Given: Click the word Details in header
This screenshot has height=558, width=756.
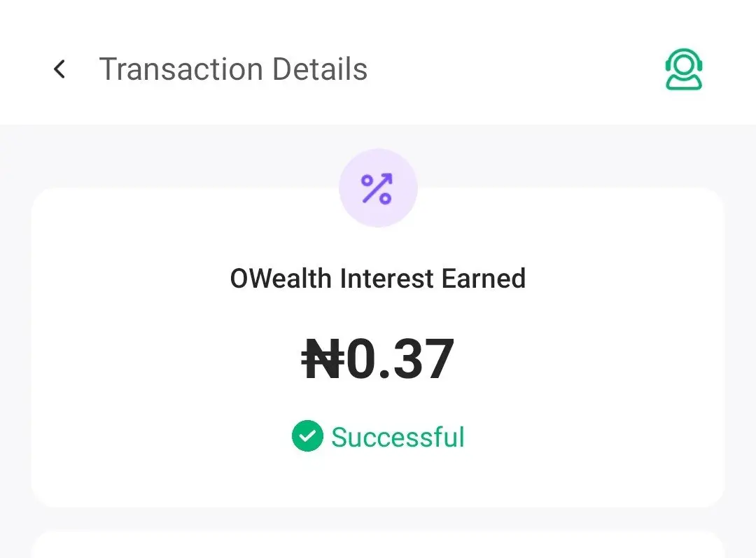Looking at the screenshot, I should click(x=320, y=69).
